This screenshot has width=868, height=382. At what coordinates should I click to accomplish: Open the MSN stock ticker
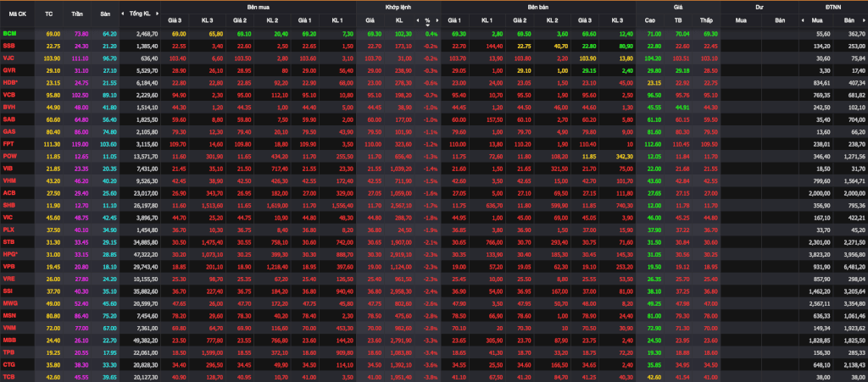click(x=9, y=314)
